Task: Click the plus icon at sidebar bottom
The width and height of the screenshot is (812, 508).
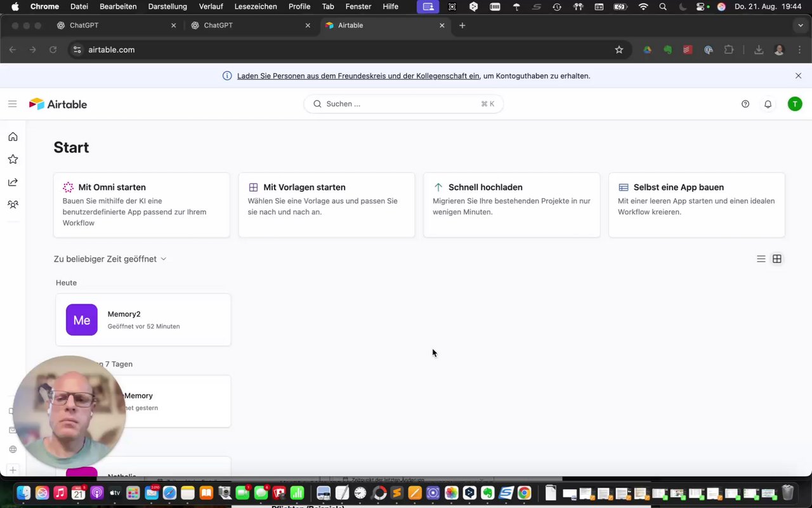Action: [13, 471]
